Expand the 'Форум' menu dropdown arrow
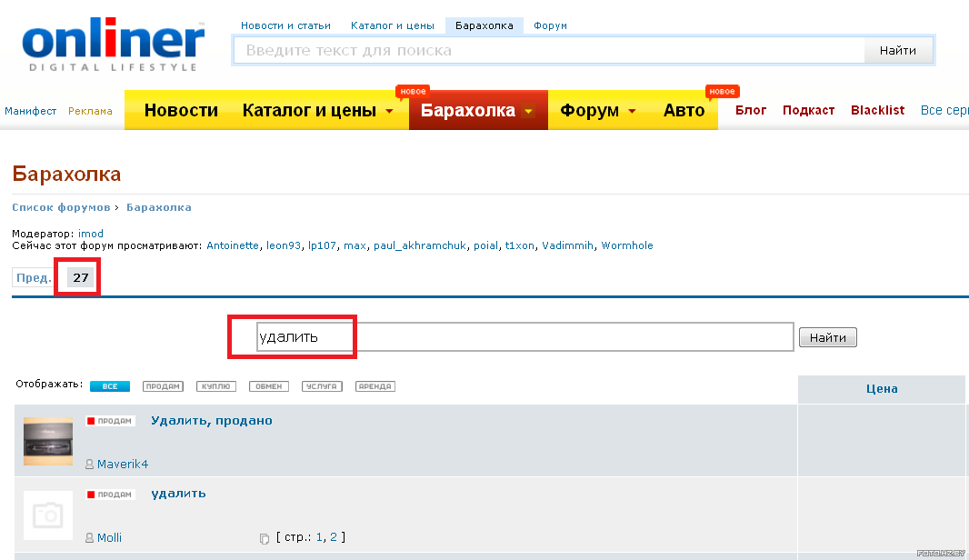 632,112
